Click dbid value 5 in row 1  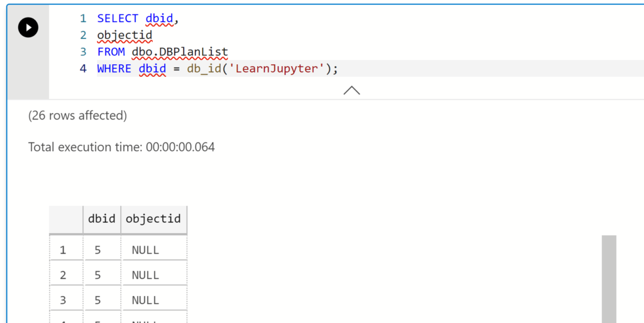[x=97, y=250]
